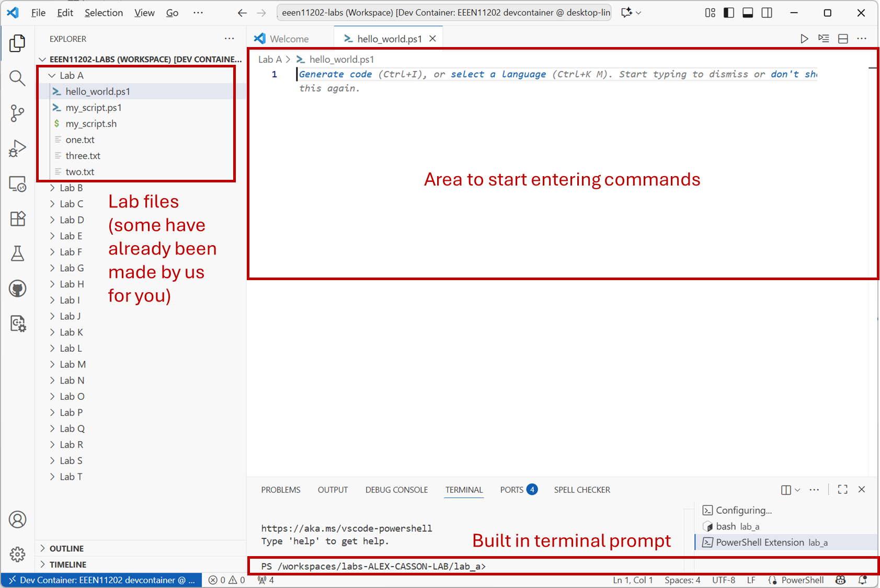Open the Run and Debug view

(17, 148)
